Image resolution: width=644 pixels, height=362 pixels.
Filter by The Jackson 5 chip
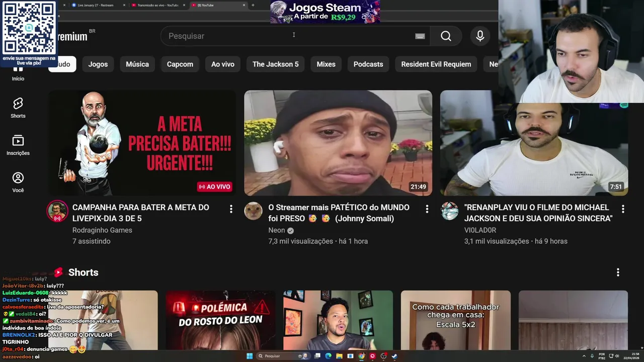pos(276,64)
